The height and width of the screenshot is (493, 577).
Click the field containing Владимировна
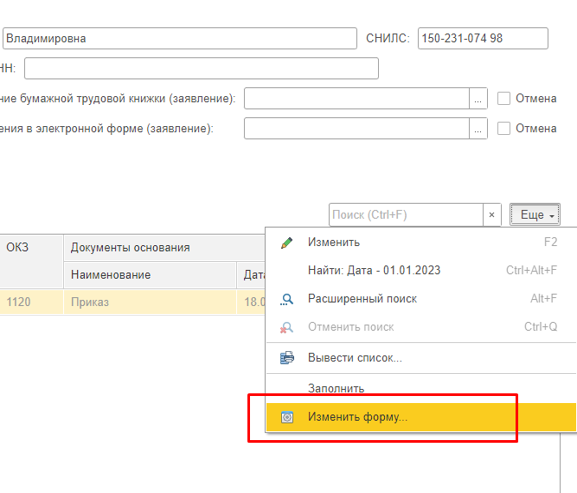click(180, 38)
